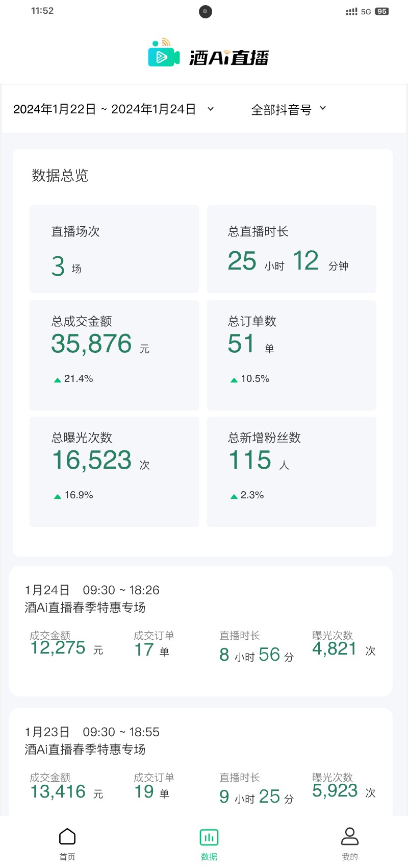
Task: Open the date range 2024年1月22日 selector
Action: (x=105, y=109)
